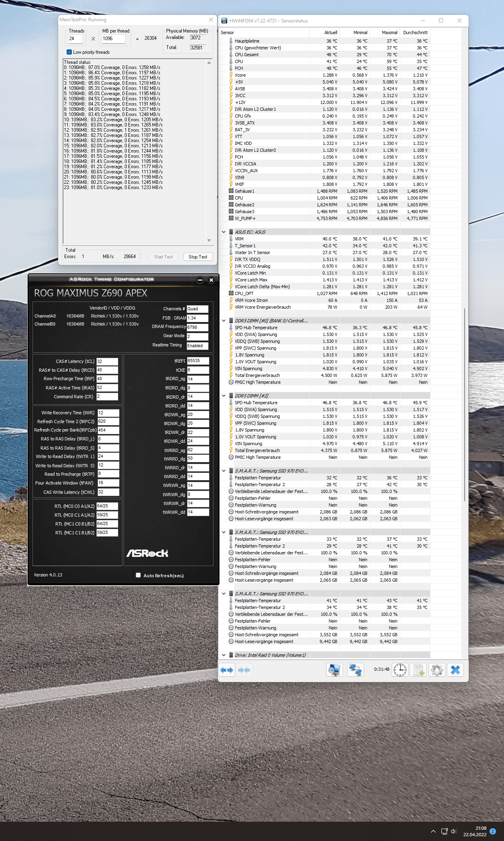Open HWiNFO remote network sensors icon

[355, 670]
